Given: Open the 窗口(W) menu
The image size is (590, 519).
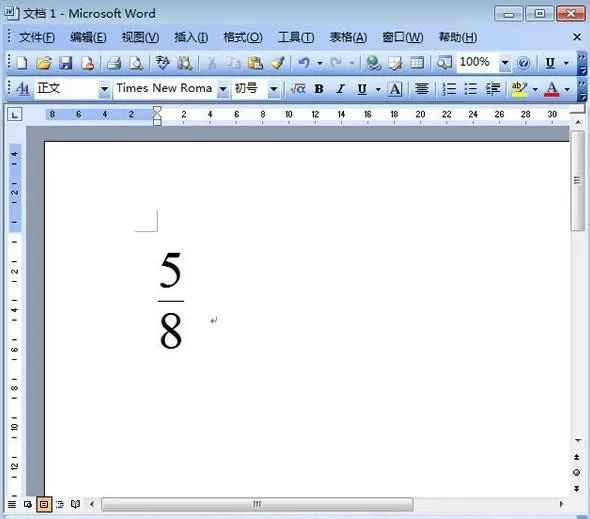Looking at the screenshot, I should 403,37.
